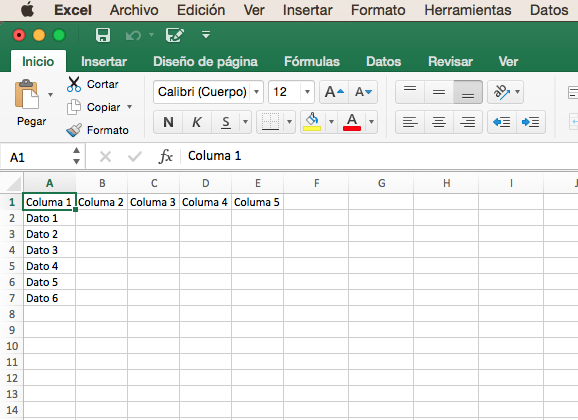Decrease indent icon
Screen dimensions: 578x420
[502, 122]
